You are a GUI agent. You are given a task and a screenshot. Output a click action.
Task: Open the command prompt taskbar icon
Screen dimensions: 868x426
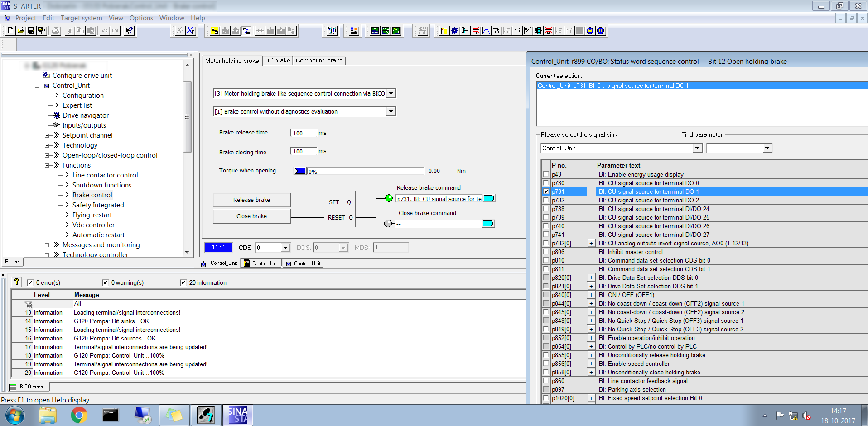click(x=111, y=415)
